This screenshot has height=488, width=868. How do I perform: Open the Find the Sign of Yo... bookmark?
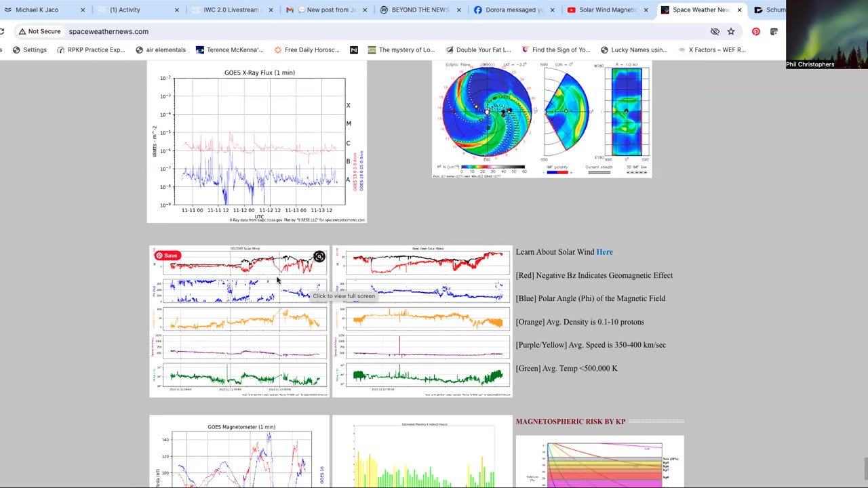(556, 49)
